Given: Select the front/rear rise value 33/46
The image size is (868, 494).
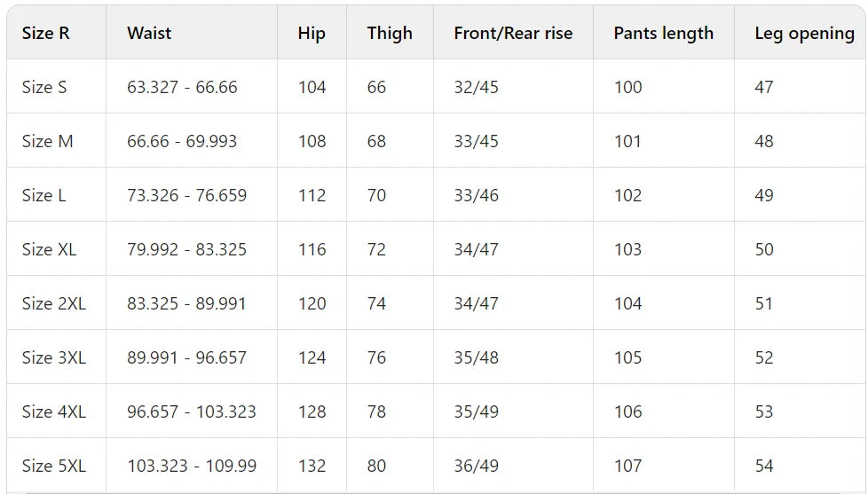Looking at the screenshot, I should point(476,195).
